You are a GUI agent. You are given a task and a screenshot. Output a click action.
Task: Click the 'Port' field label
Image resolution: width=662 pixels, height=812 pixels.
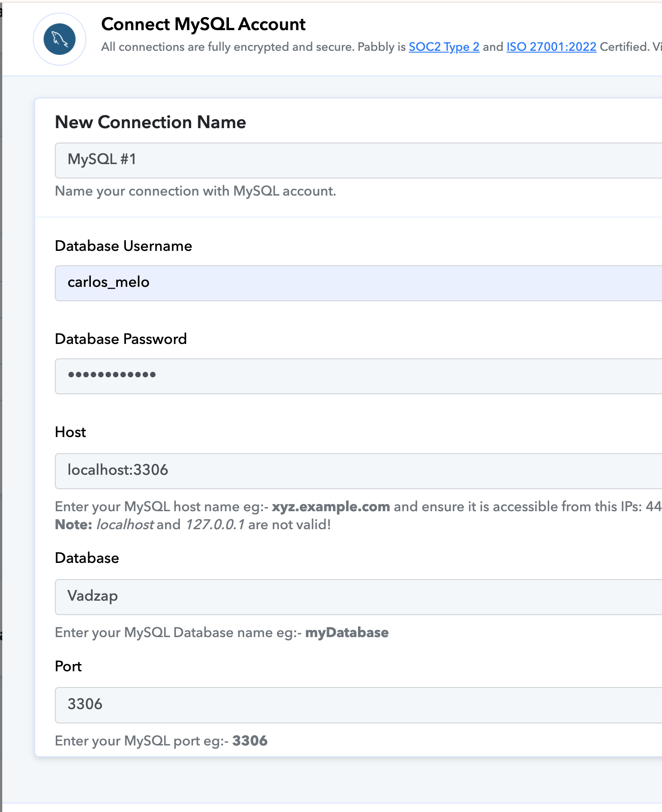[68, 666]
